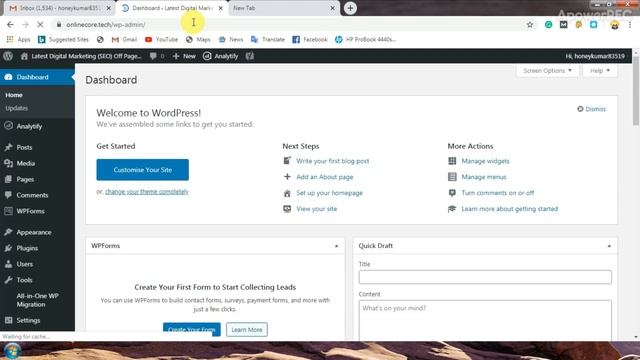640x360 pixels.
Task: Click the WPForms icon in admin bar
Action: click(250, 56)
